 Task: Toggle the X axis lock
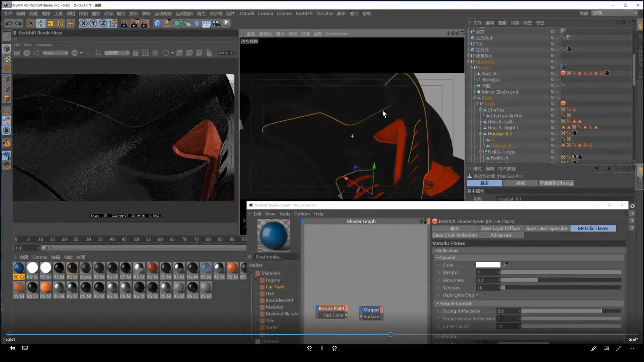click(x=83, y=23)
